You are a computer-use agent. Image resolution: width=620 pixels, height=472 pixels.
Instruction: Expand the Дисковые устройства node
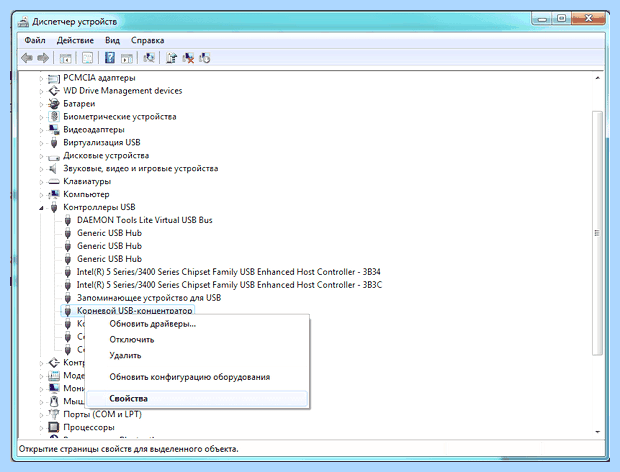click(x=41, y=156)
